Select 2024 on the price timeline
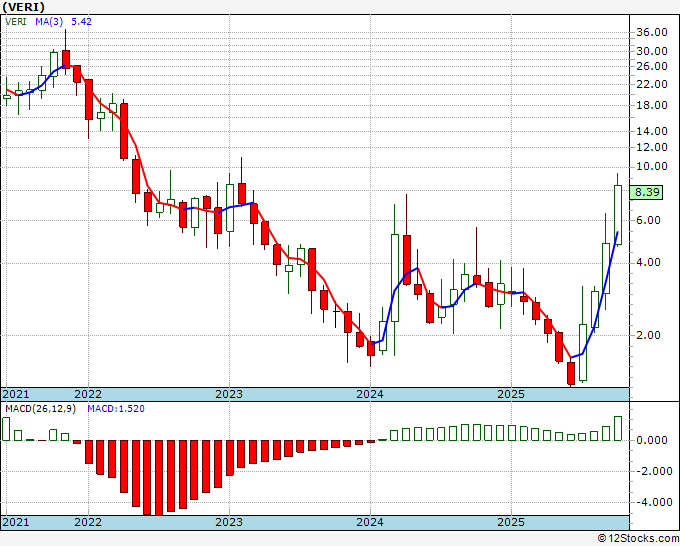This screenshot has height=546, width=680. pyautogui.click(x=370, y=394)
